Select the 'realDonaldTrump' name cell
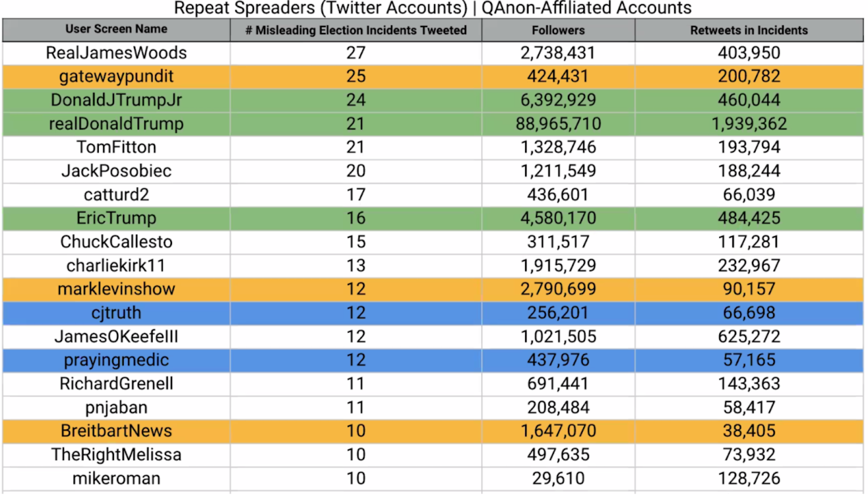Screen dimensions: 868x497 (x=116, y=124)
